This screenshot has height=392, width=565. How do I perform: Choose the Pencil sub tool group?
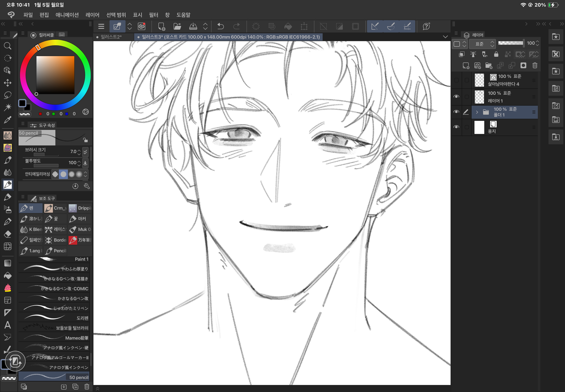[56, 251]
